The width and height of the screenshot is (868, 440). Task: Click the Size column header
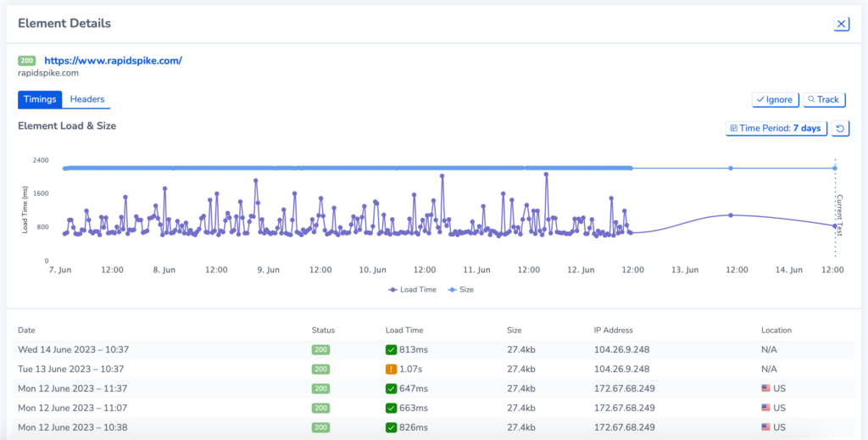515,331
